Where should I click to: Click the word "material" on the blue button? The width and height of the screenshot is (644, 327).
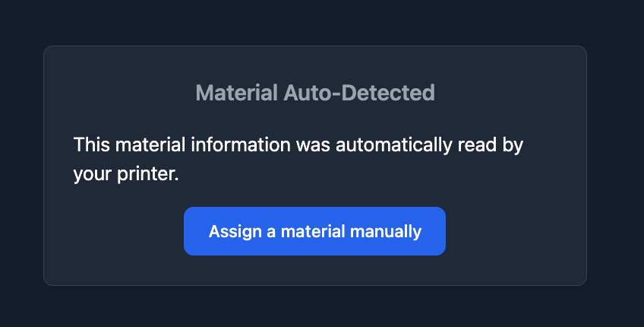[x=311, y=231]
